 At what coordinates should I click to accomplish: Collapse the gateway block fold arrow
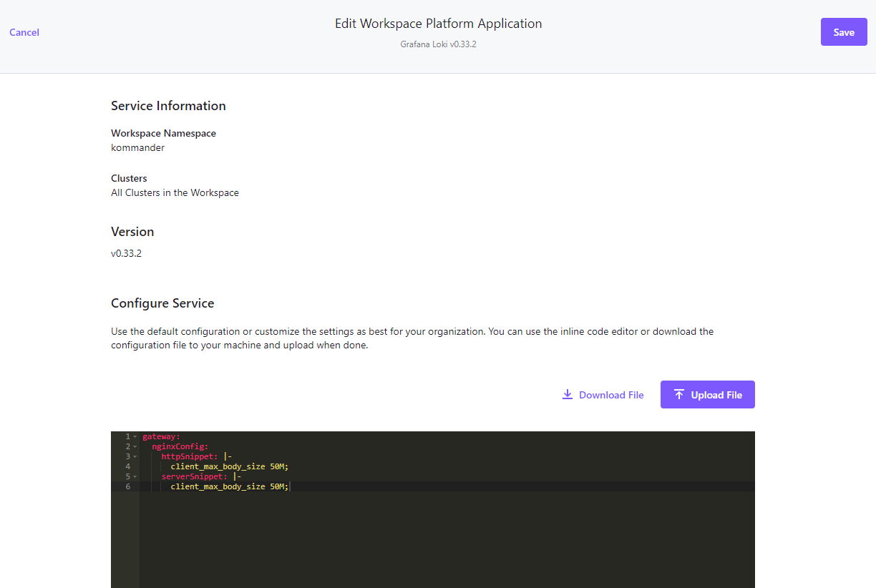[x=135, y=436]
